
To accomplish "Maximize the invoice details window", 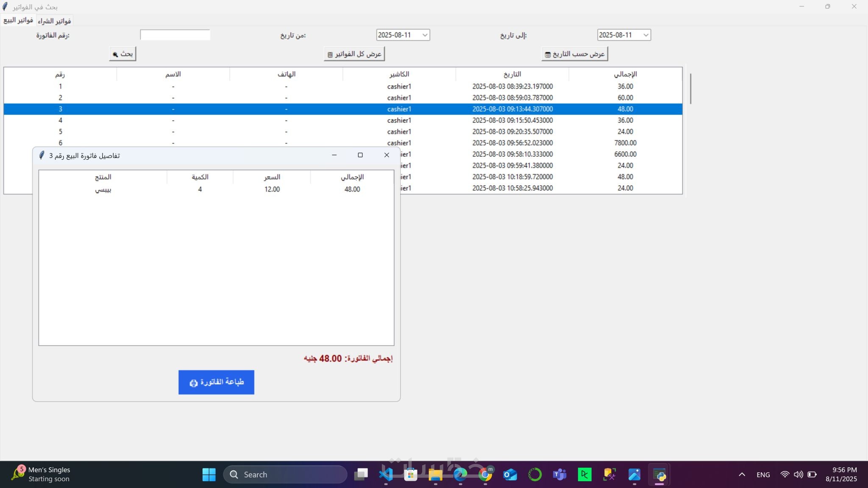I will pos(360,155).
